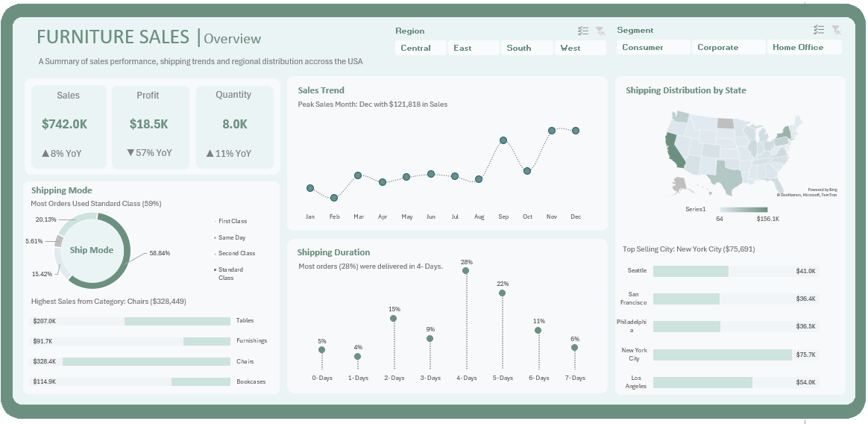The width and height of the screenshot is (868, 424).
Task: Click the Quantity up-arrow YoY indicator
Action: click(x=211, y=154)
